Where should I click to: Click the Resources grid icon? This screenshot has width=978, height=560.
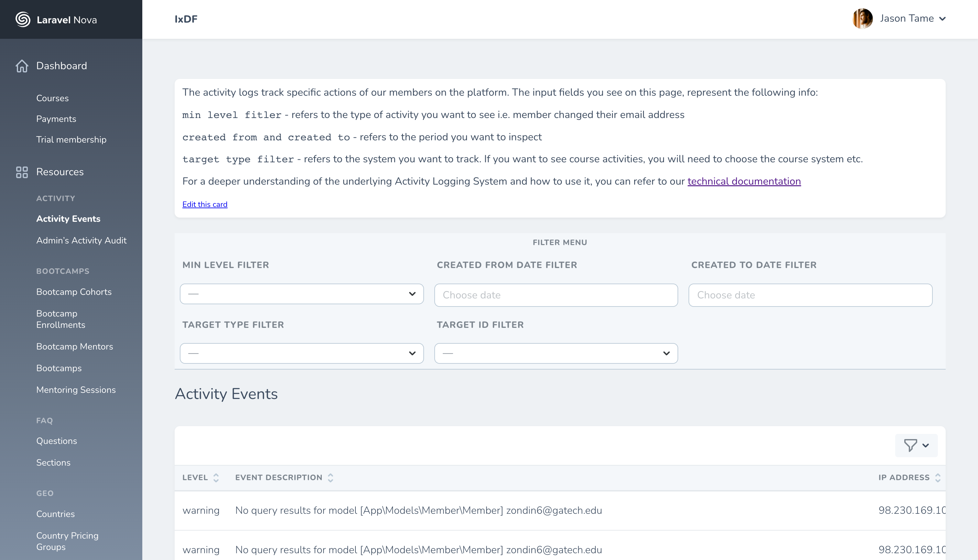tap(22, 172)
